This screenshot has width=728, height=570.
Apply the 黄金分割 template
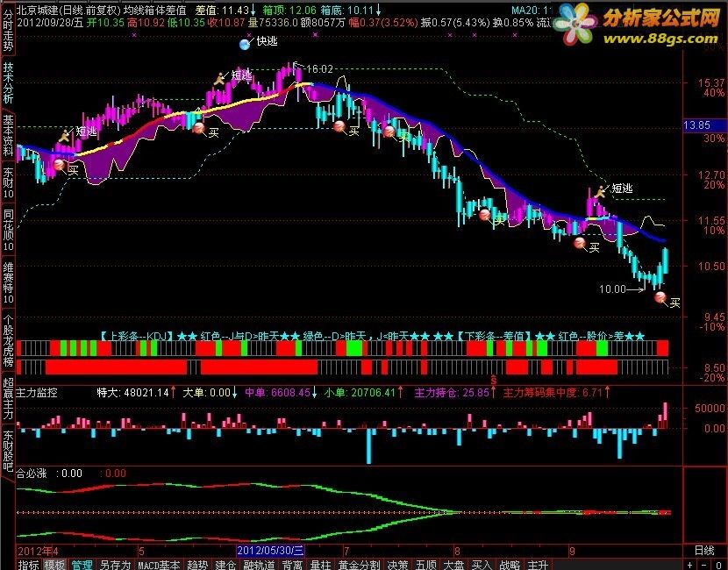[360, 565]
